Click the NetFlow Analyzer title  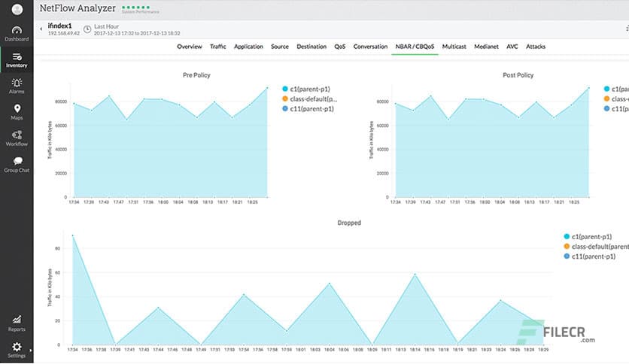[77, 8]
